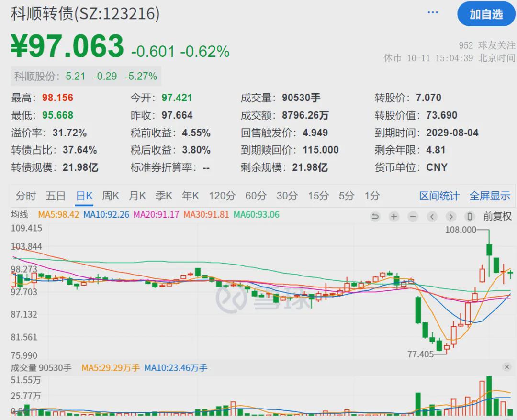
Task: Switch to the 30分 chart tab
Action: tap(287, 196)
